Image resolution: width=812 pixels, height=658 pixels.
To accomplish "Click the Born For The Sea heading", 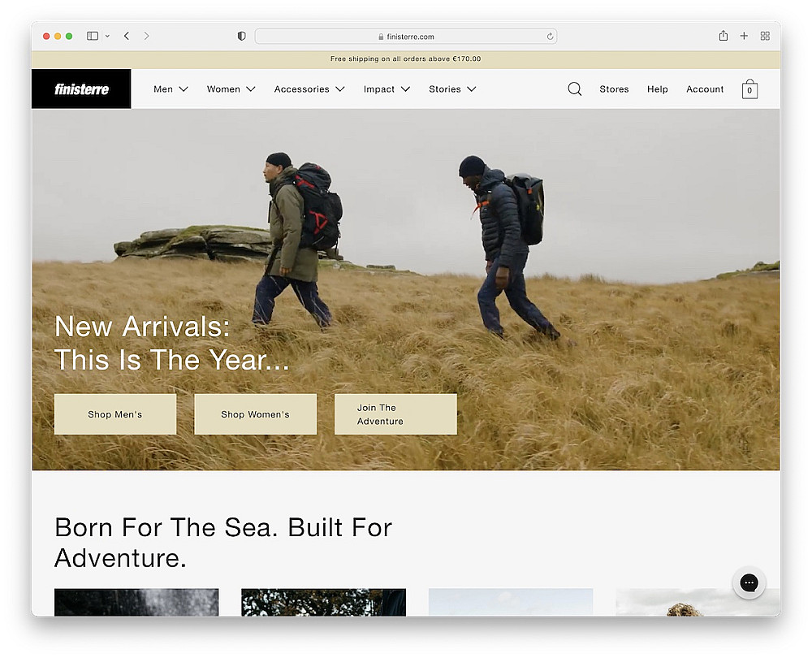I will tap(223, 543).
